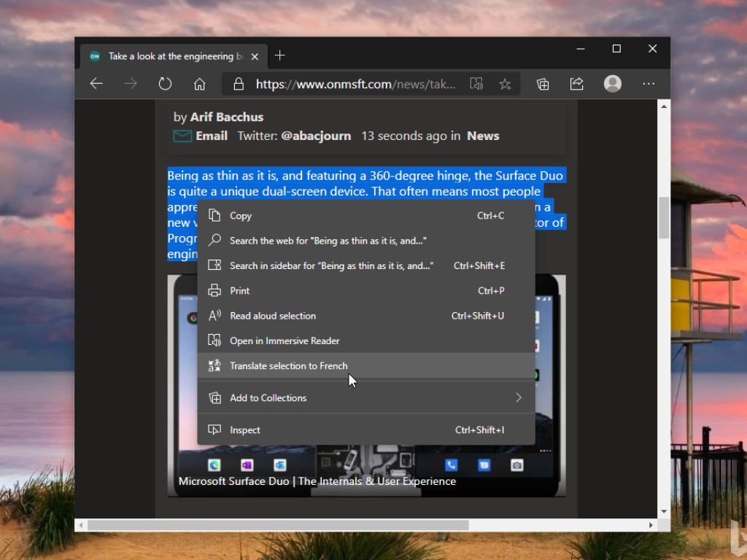Choose Read aloud selection

pyautogui.click(x=366, y=316)
